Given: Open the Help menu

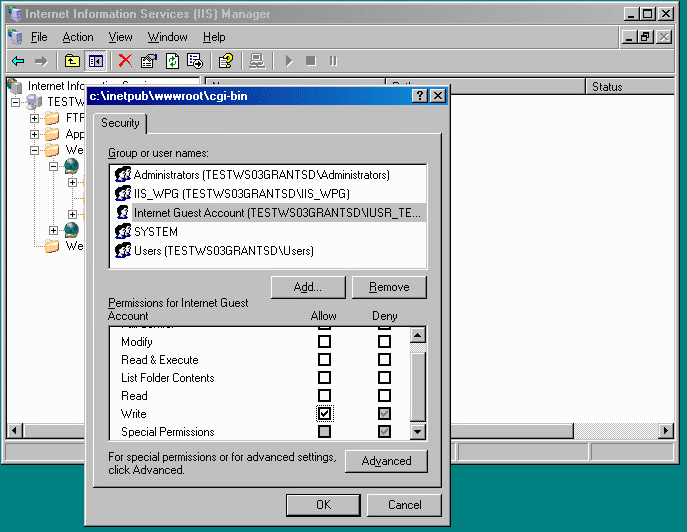Looking at the screenshot, I should point(214,37).
